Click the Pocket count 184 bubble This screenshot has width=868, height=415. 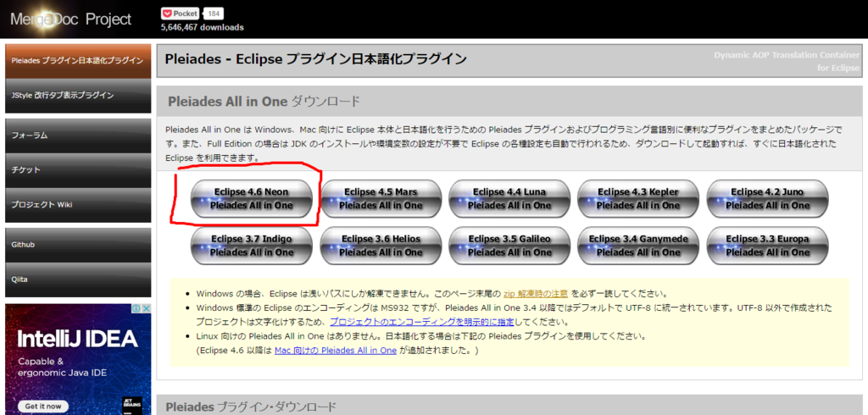[214, 14]
